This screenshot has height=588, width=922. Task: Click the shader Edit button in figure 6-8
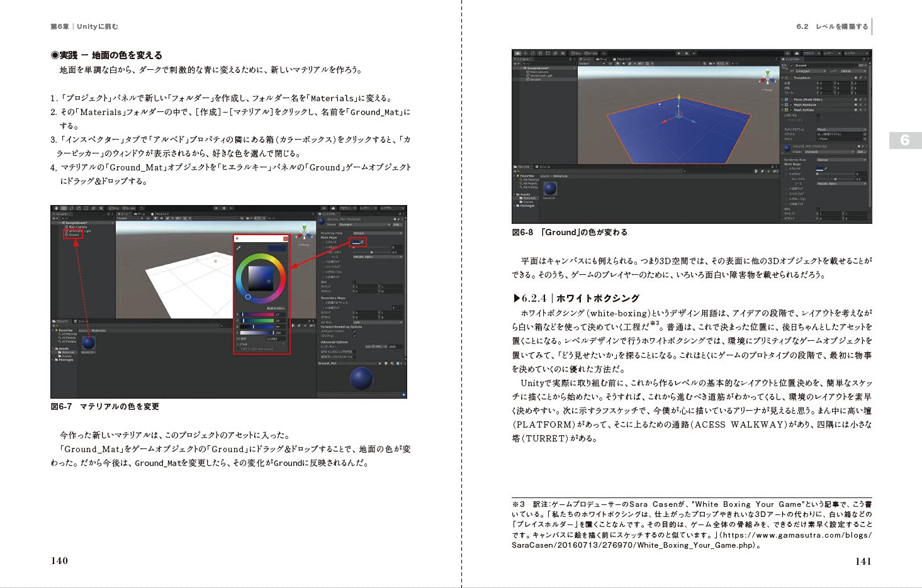tap(861, 152)
